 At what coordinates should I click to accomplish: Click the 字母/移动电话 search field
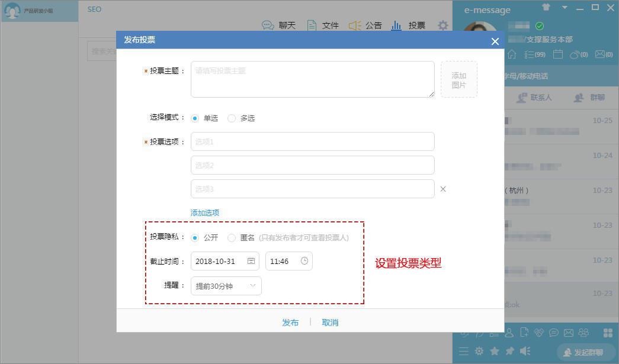click(x=562, y=76)
